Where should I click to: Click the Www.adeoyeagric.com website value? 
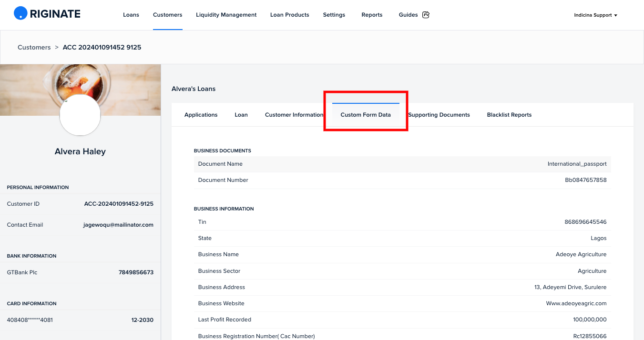tap(576, 303)
